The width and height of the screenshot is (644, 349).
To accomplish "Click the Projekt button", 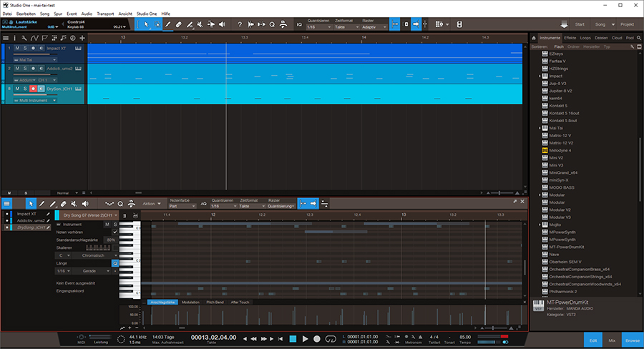I will pyautogui.click(x=627, y=24).
